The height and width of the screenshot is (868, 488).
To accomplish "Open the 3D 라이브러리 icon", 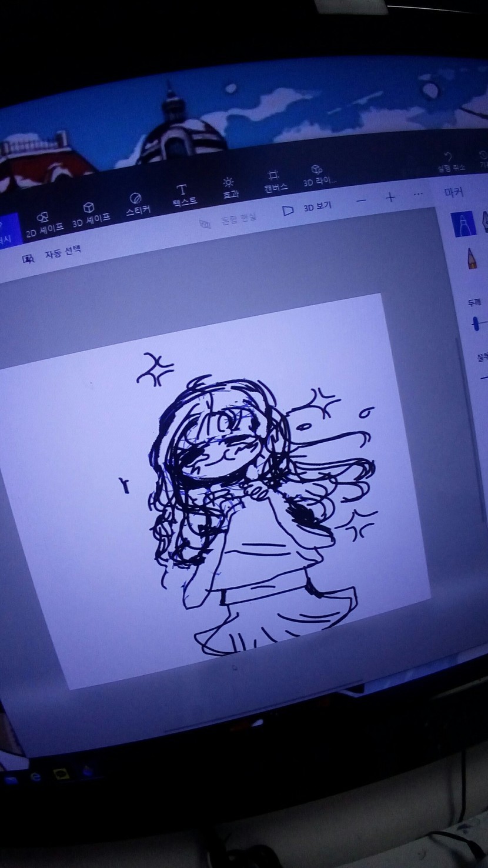I will point(318,175).
